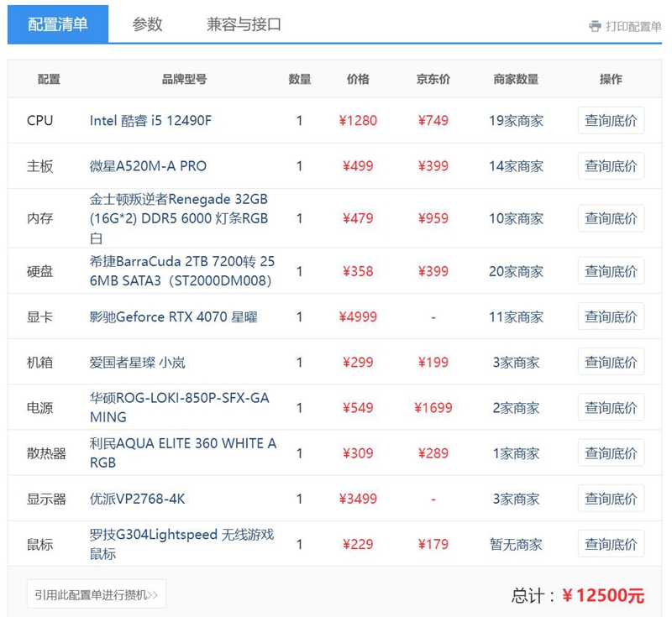Image resolution: width=672 pixels, height=617 pixels.
Task: Open the Intel 酷睿 i5 12490F link
Action: click(150, 120)
